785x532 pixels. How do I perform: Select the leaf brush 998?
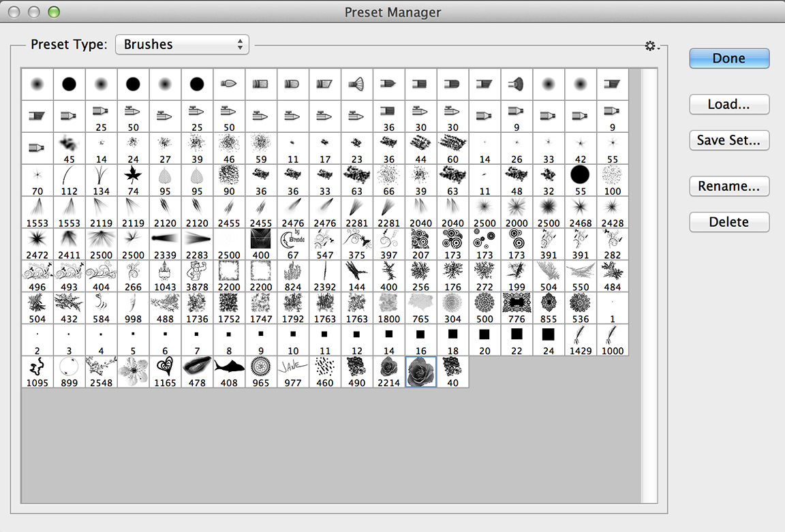133,309
